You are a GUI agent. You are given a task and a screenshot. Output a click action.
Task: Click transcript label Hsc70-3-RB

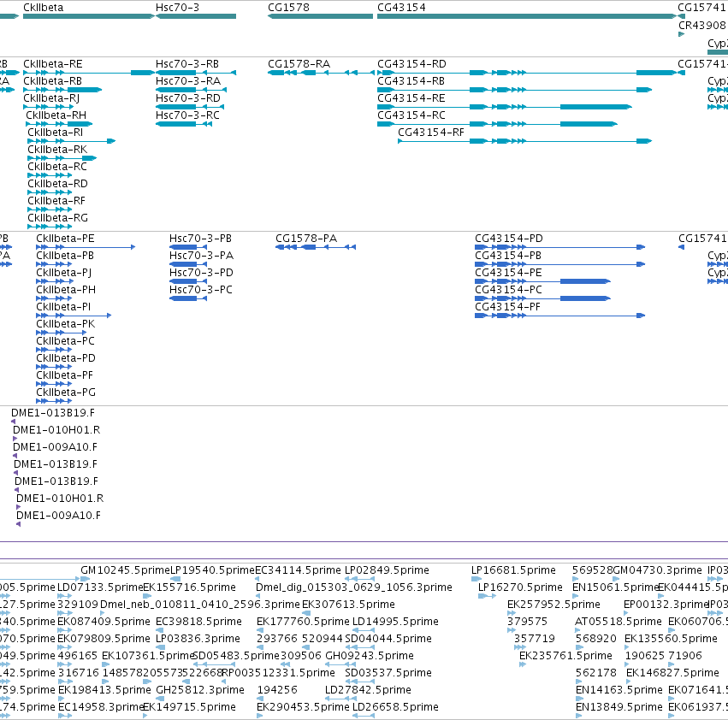pos(187,64)
